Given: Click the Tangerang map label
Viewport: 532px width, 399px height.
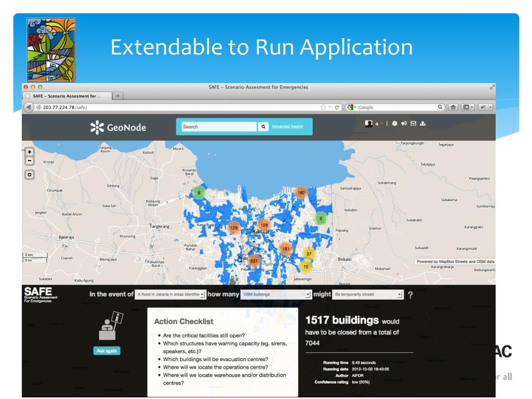Looking at the screenshot, I should (x=159, y=227).
